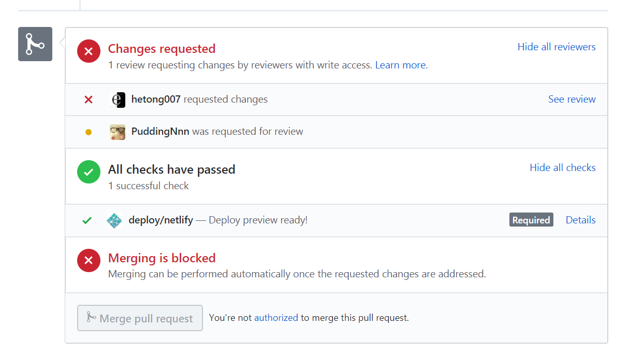Click the red Changes requested X icon

coord(89,51)
